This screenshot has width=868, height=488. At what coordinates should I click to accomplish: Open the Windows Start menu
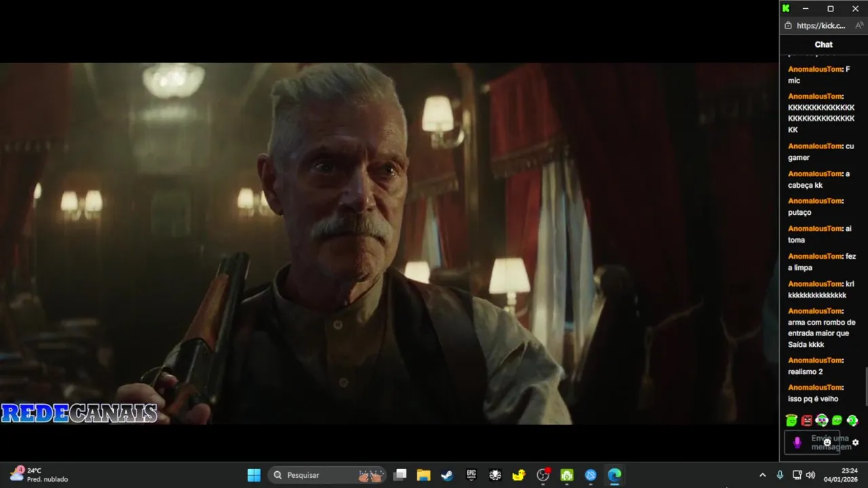coord(254,475)
